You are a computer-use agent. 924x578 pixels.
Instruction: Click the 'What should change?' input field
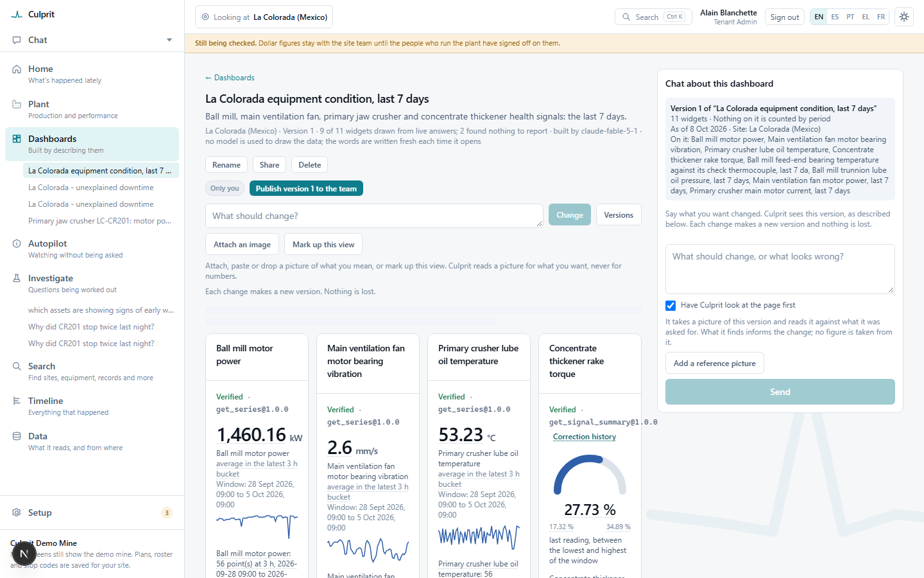[x=374, y=216]
